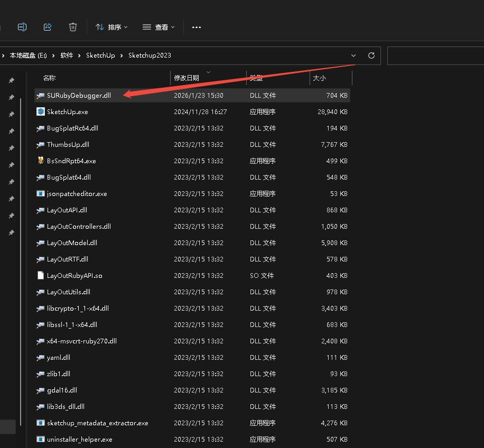Select the libssl-1_1-x64.dll file icon
Image resolution: width=484 pixels, height=448 pixels.
41,324
